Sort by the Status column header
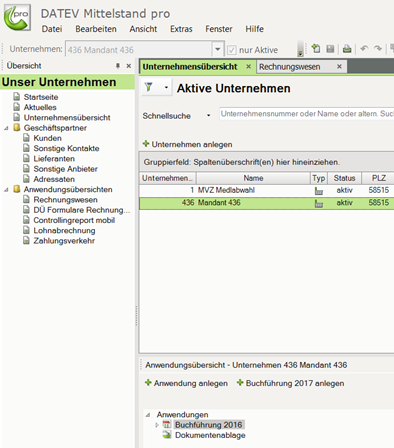394x448 pixels. pos(344,178)
